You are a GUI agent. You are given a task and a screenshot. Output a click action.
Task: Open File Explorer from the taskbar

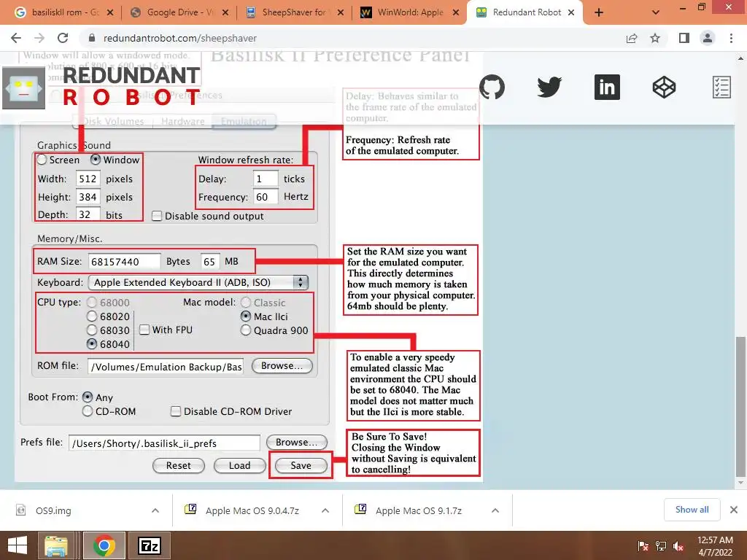[x=56, y=545]
